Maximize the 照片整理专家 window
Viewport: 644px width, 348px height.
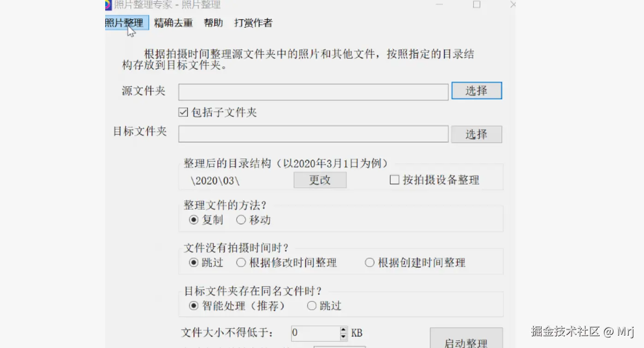pyautogui.click(x=477, y=5)
